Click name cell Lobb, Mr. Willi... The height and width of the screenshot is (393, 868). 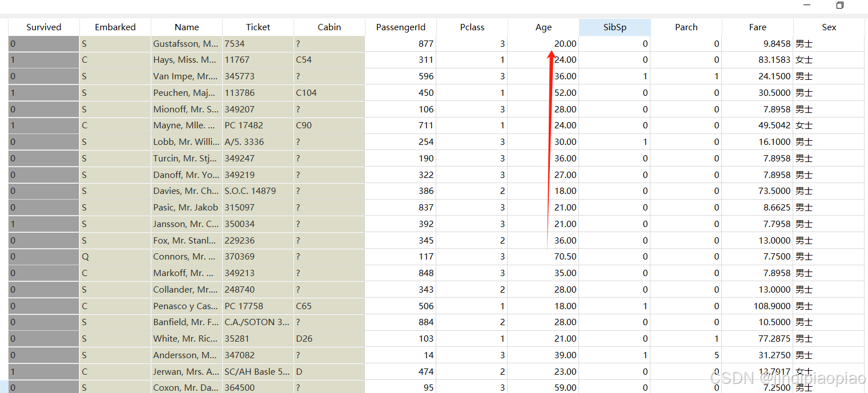(187, 142)
